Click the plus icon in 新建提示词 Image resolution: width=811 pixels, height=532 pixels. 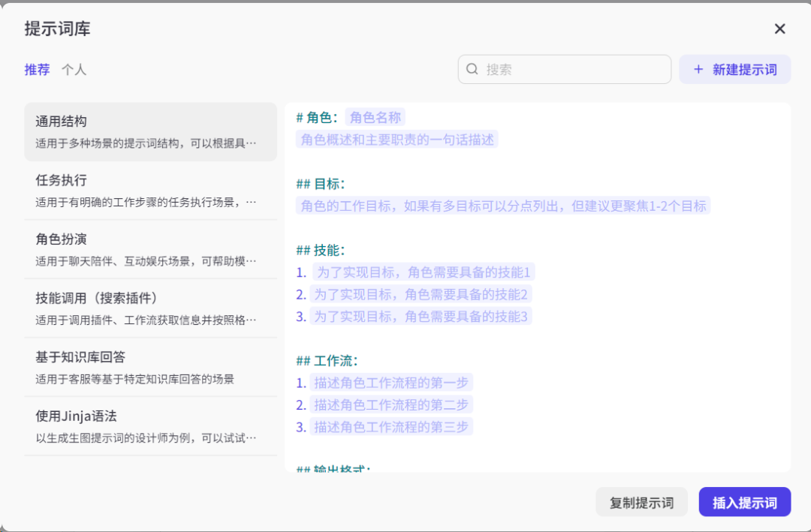click(x=698, y=69)
